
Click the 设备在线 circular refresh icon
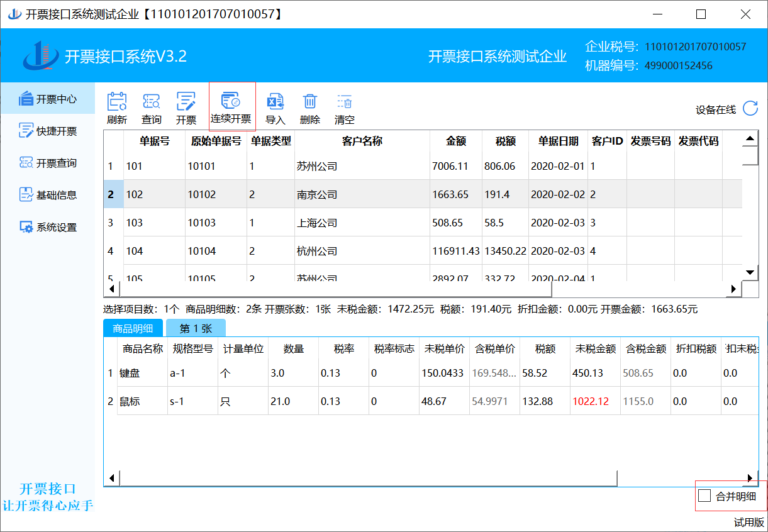pyautogui.click(x=750, y=109)
